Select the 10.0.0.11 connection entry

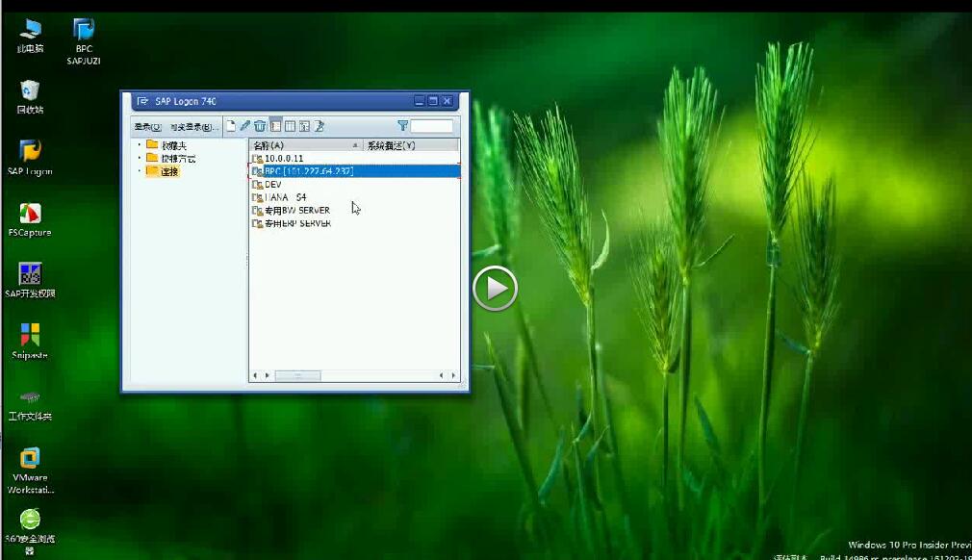click(284, 158)
